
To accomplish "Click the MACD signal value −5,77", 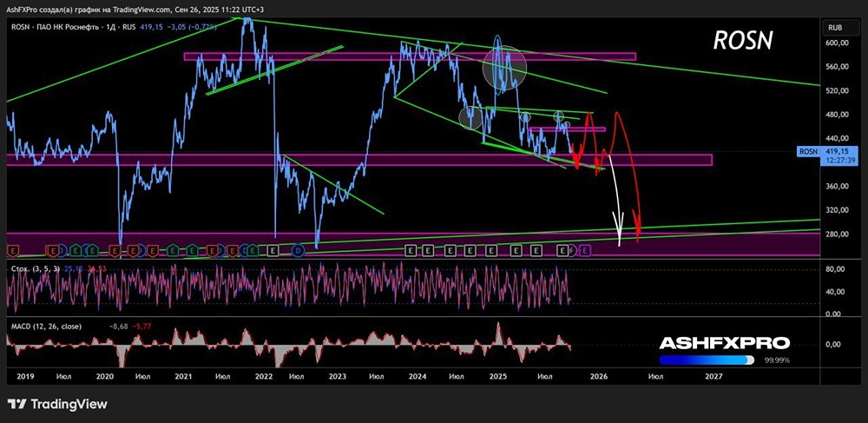I will (x=140, y=327).
